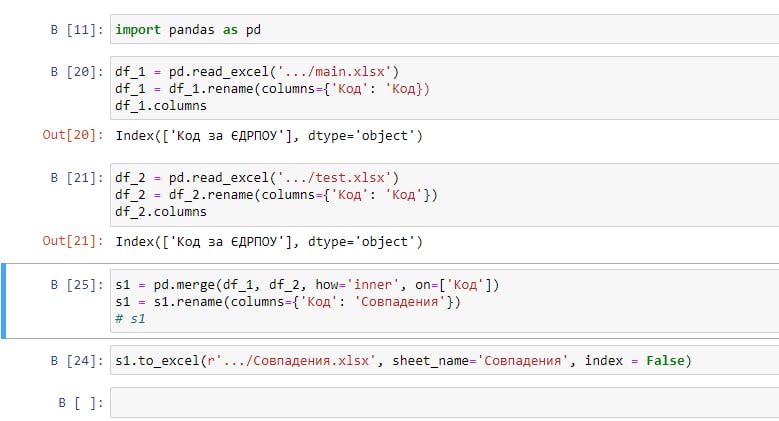Click the s1.to_excel code cell
The height and width of the screenshot is (421, 779).
pyautogui.click(x=444, y=360)
